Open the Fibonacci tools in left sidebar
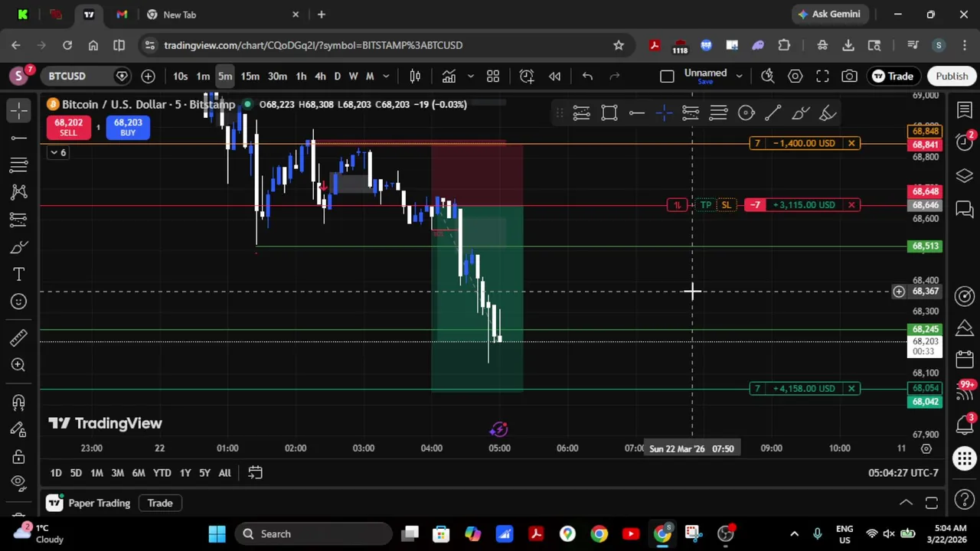The width and height of the screenshot is (980, 551). pos(19,165)
